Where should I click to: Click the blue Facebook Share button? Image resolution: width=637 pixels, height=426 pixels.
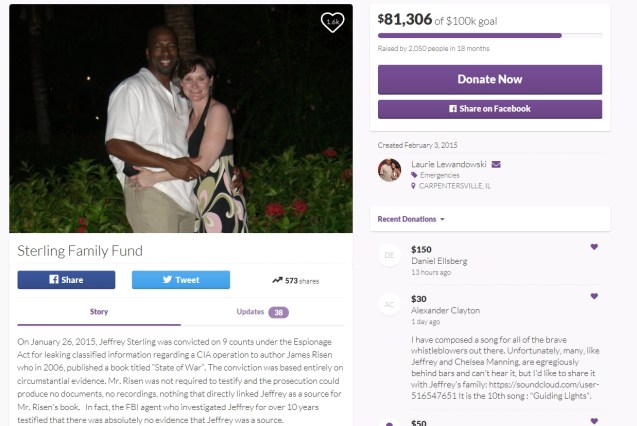tap(66, 280)
